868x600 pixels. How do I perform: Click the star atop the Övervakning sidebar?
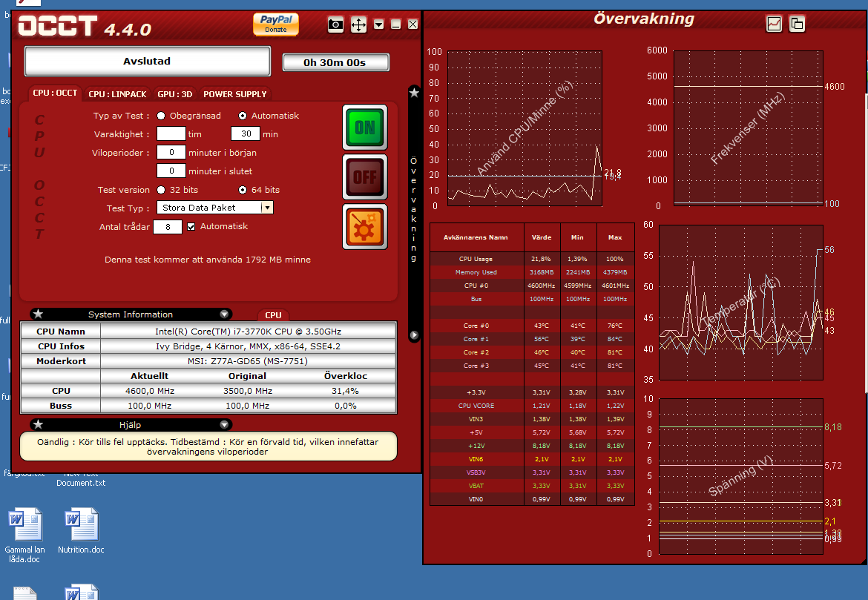pyautogui.click(x=414, y=93)
